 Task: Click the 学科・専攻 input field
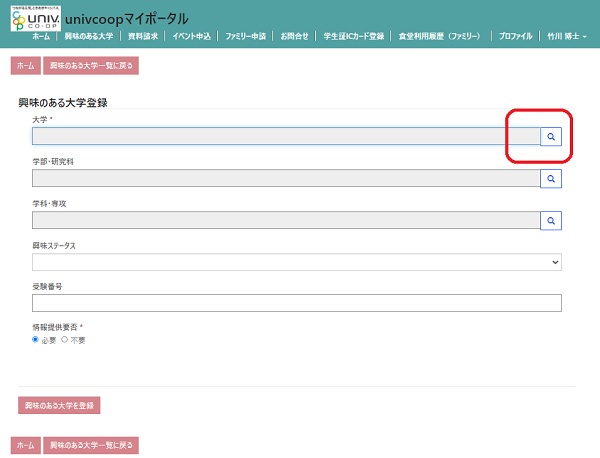click(x=286, y=220)
